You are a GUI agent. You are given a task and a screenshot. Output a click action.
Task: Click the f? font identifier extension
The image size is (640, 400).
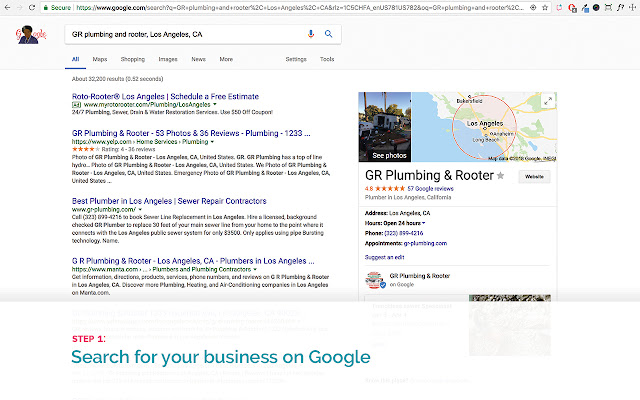620,7
